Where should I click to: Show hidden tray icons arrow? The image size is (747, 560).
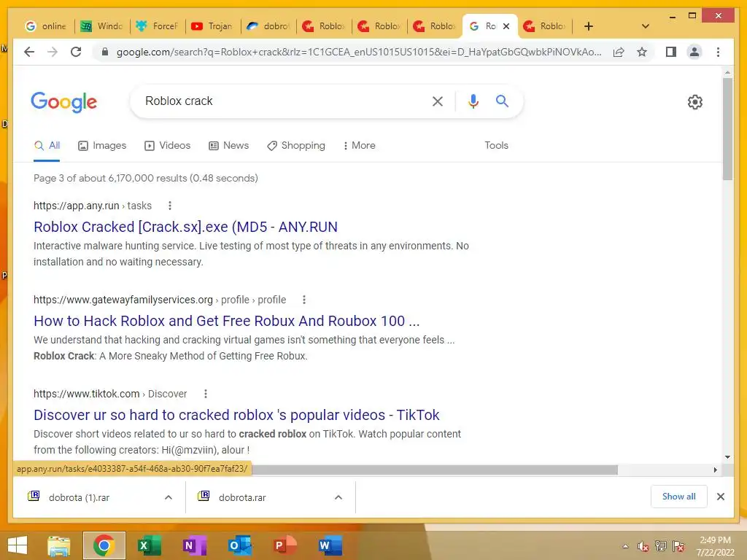[625, 546]
